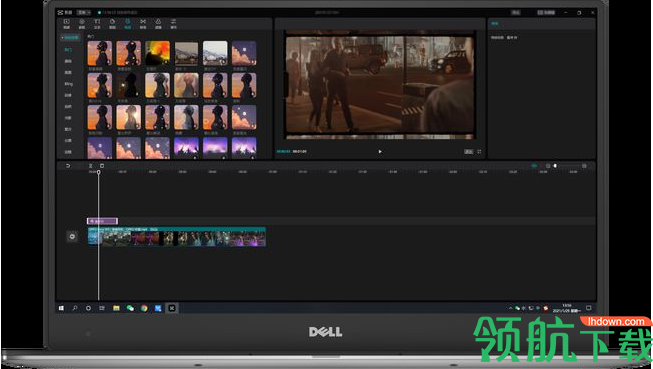Viewport: 653px width, 369px height.
Task: Open the Media tab in top toolbar
Action: tap(66, 24)
